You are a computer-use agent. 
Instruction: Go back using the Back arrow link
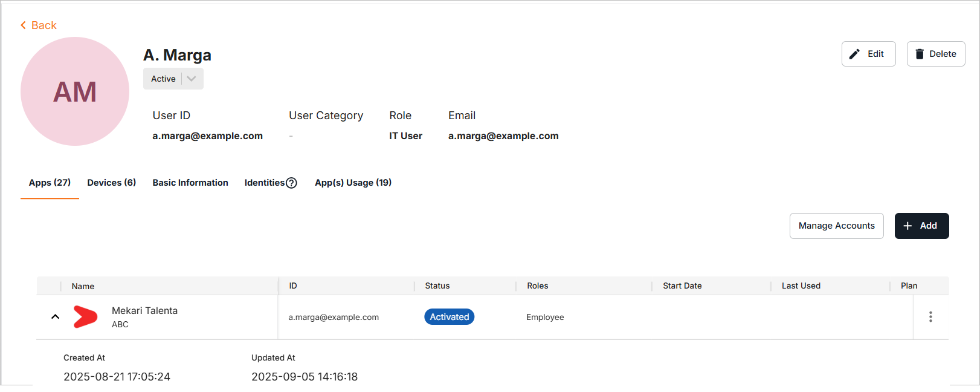[x=39, y=25]
